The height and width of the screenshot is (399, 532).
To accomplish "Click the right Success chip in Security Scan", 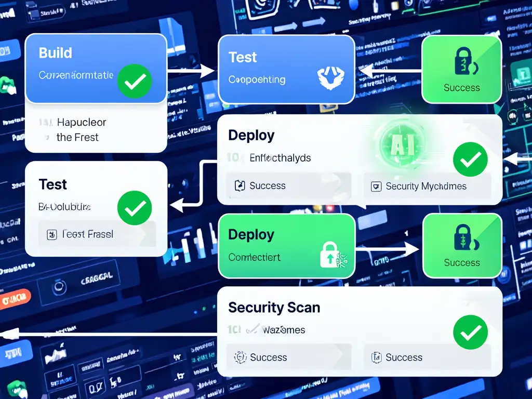I will (427, 357).
